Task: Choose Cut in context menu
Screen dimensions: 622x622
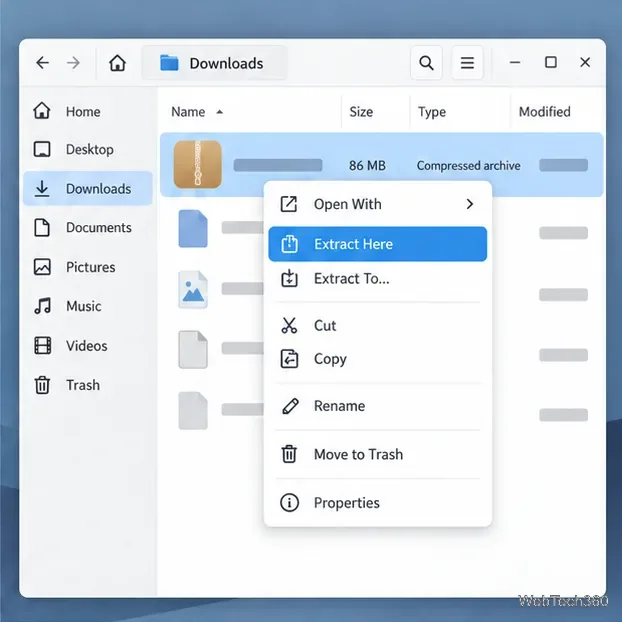Action: pos(378,325)
